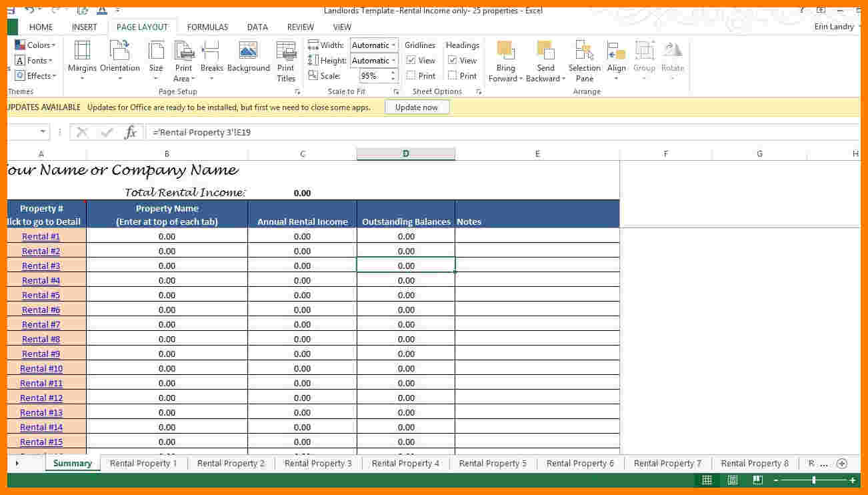Click the Print Titles icon
Image resolution: width=868 pixels, height=495 pixels.
pos(286,51)
